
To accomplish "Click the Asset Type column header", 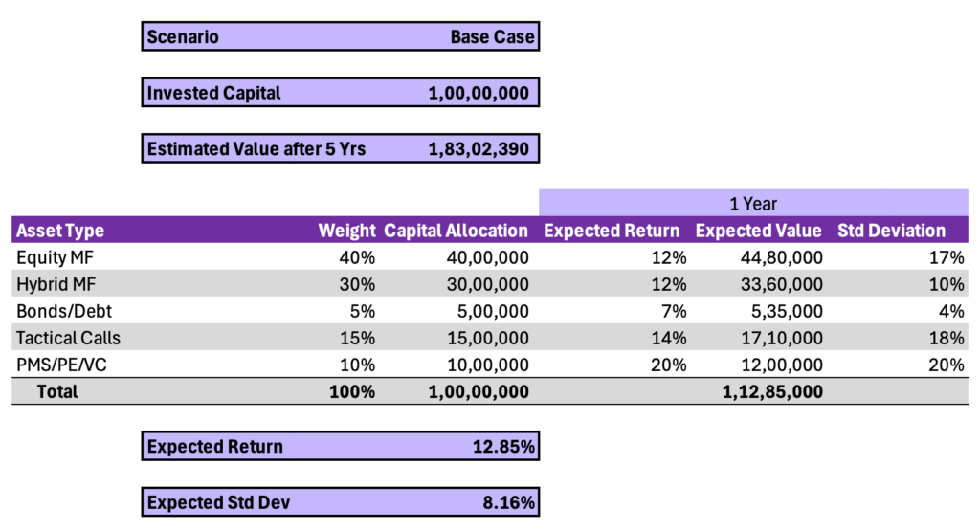I will [60, 231].
